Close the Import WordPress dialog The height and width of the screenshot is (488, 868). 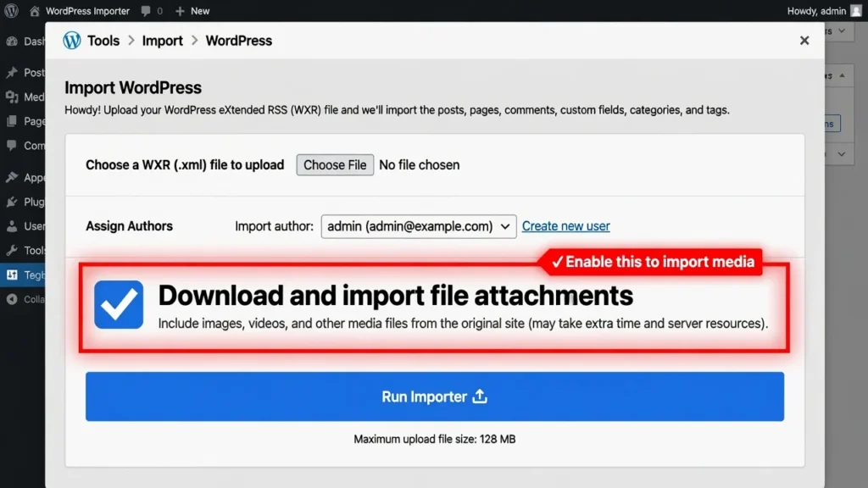click(x=804, y=41)
